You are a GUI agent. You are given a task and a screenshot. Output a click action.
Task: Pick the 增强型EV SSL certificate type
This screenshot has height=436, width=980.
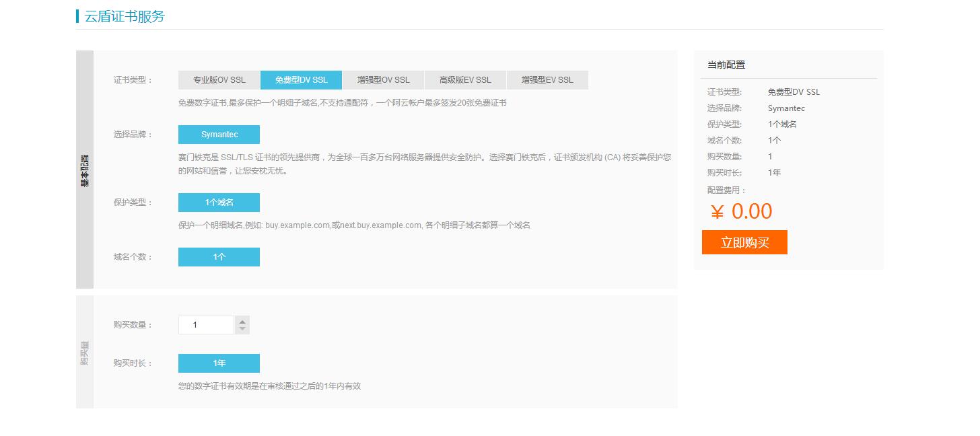tap(547, 80)
